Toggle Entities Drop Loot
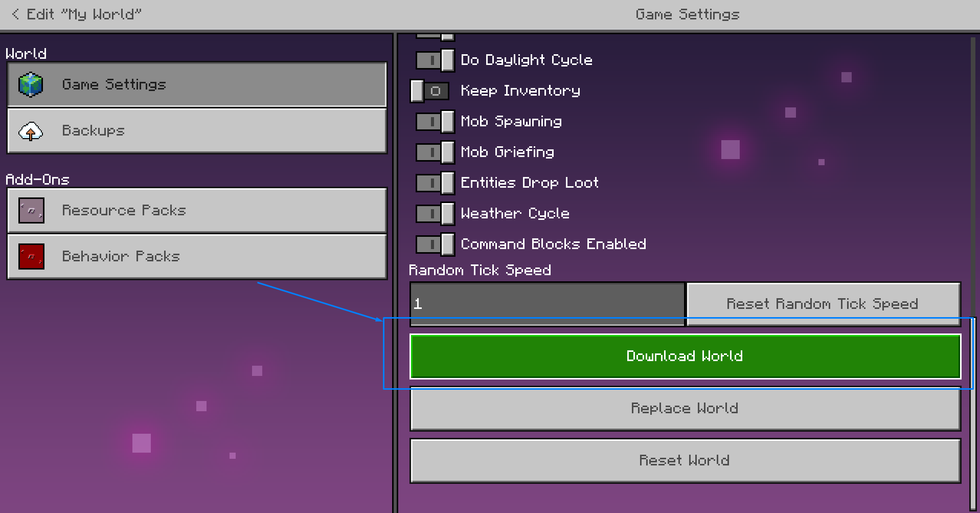Screen dimensions: 980x513 click(x=435, y=183)
